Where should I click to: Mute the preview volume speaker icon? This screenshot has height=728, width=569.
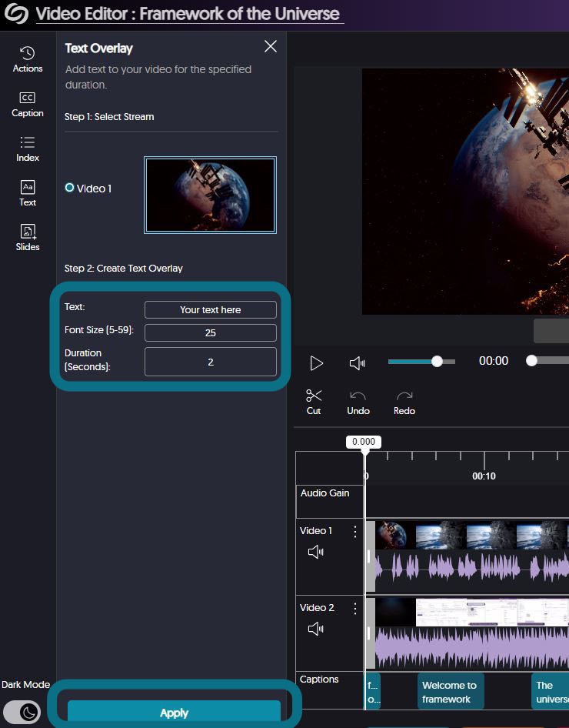[357, 363]
